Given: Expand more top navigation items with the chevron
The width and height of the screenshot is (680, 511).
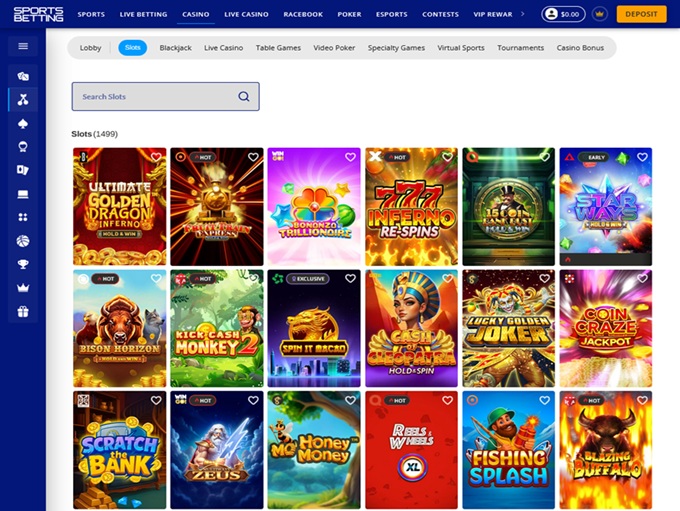Looking at the screenshot, I should pyautogui.click(x=522, y=14).
